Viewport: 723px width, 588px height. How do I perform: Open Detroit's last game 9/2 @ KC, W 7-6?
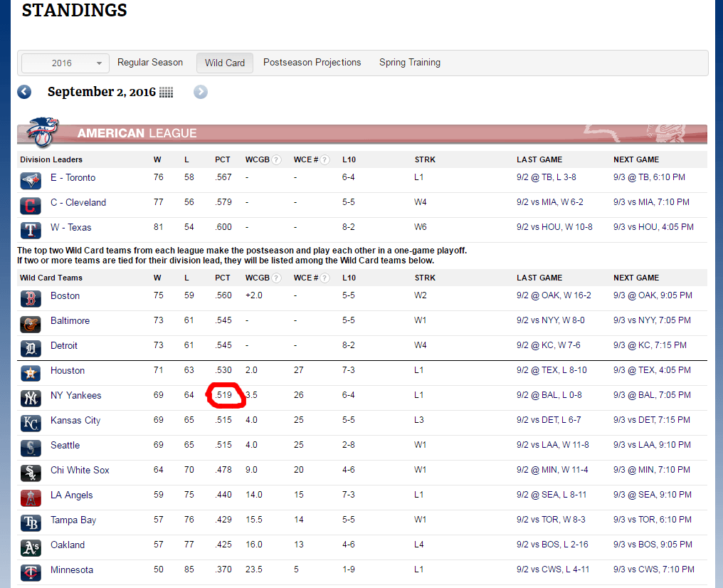tap(549, 345)
